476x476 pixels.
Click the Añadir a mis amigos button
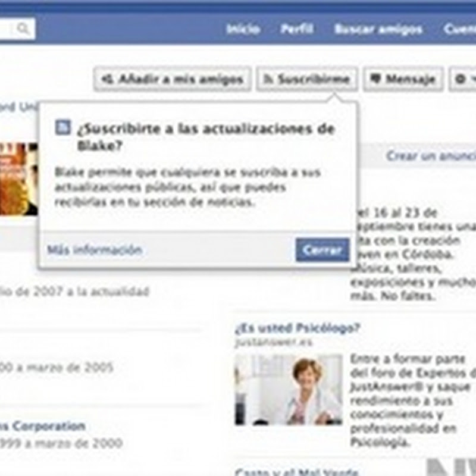click(173, 79)
